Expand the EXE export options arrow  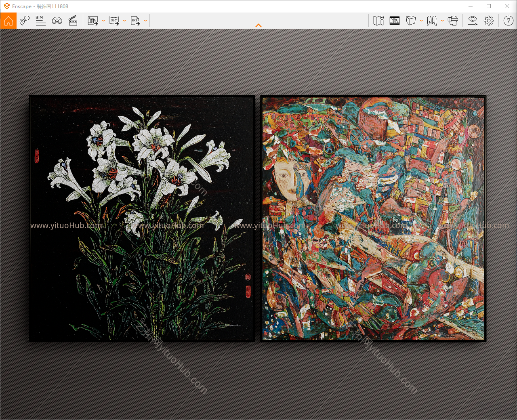tap(145, 21)
